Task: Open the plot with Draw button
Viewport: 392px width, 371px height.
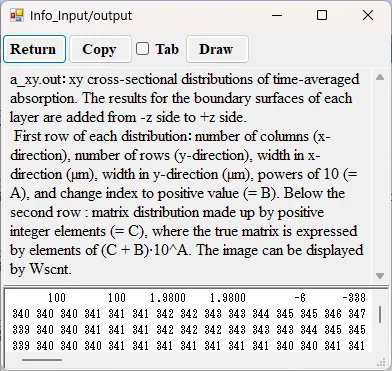Action: click(x=217, y=49)
